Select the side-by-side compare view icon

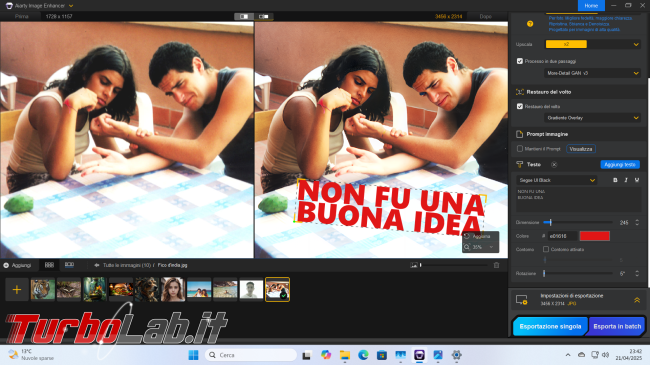244,17
